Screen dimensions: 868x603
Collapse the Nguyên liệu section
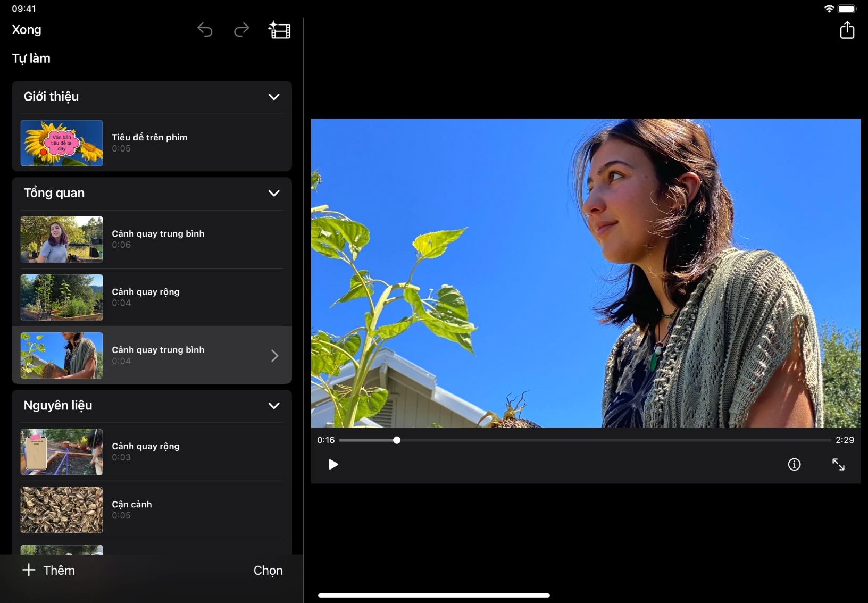tap(274, 406)
